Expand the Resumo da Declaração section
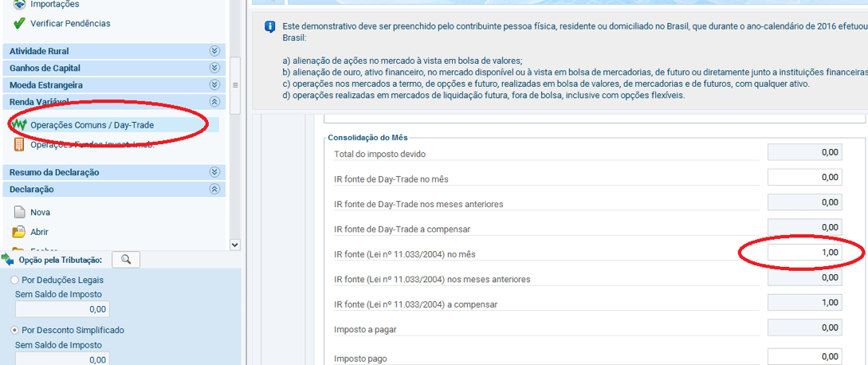The height and width of the screenshot is (365, 868). 214,172
